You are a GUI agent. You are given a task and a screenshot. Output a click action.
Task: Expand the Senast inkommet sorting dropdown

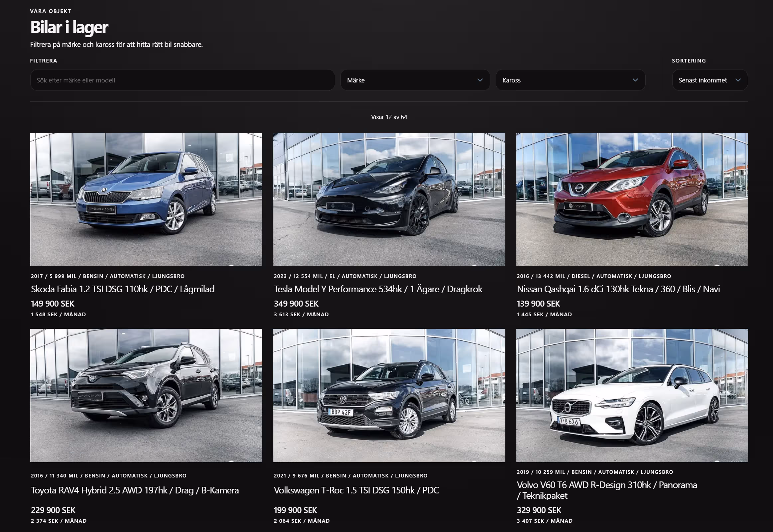[703, 80]
